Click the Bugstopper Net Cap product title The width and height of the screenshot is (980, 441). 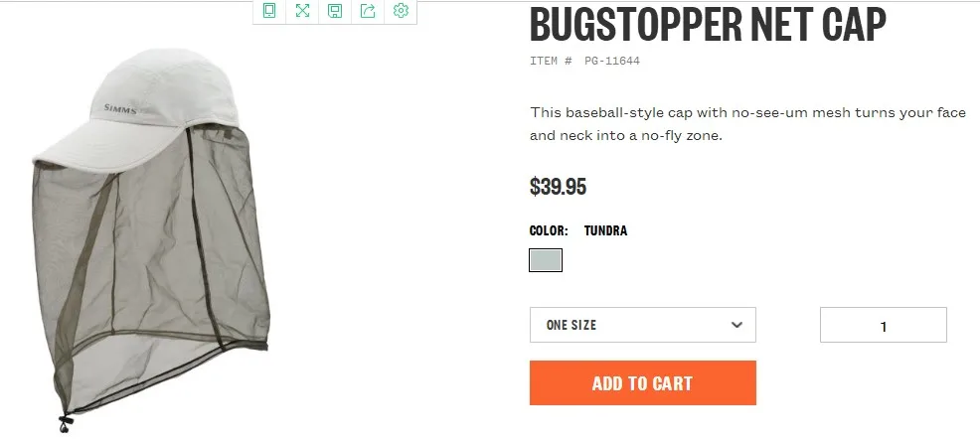pyautogui.click(x=707, y=24)
